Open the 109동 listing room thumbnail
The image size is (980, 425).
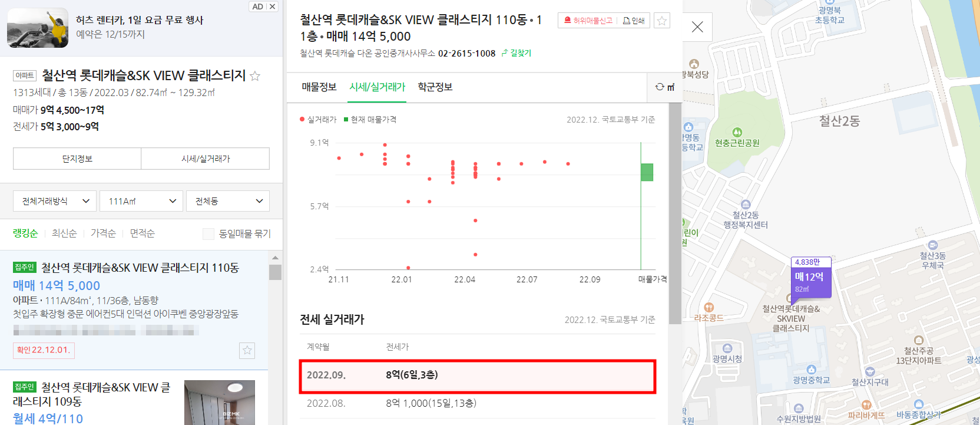click(x=220, y=403)
